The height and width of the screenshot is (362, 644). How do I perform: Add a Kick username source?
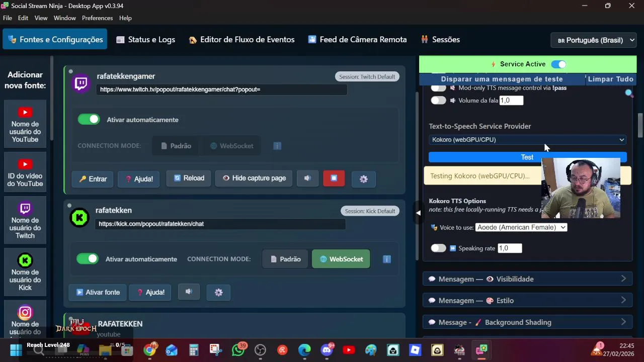pos(25,272)
